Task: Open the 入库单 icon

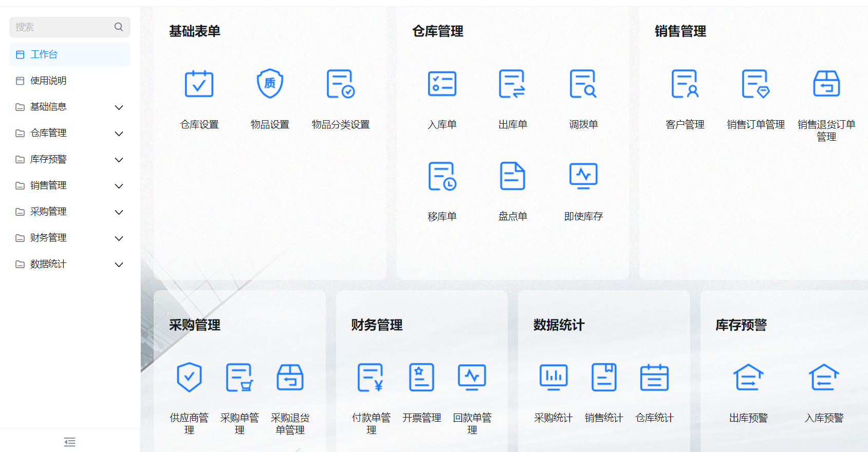Action: click(x=442, y=84)
